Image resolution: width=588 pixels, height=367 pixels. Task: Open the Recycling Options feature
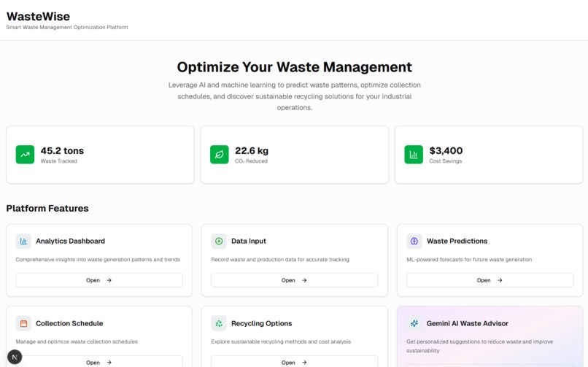[x=295, y=362]
